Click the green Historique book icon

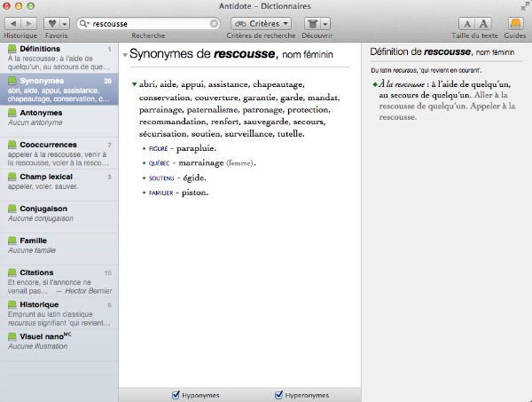[x=12, y=304]
